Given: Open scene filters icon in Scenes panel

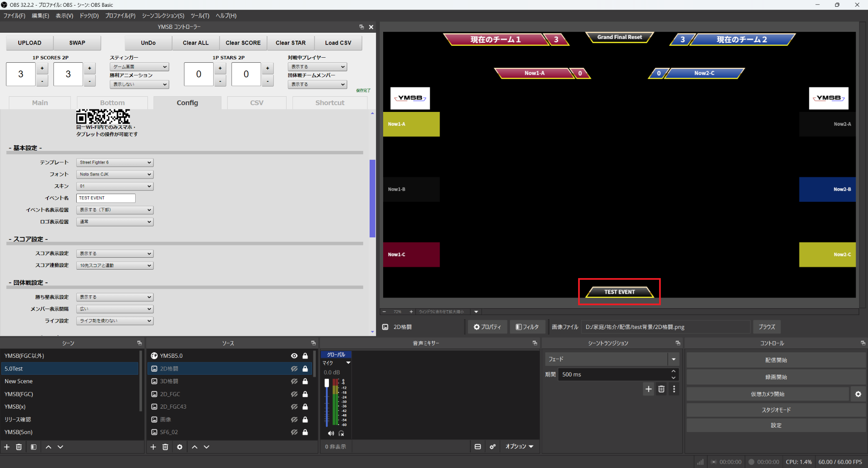Looking at the screenshot, I should [33, 447].
